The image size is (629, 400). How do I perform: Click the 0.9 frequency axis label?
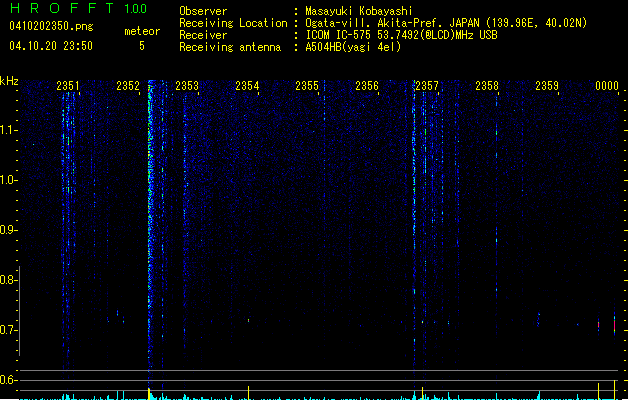tap(8, 230)
